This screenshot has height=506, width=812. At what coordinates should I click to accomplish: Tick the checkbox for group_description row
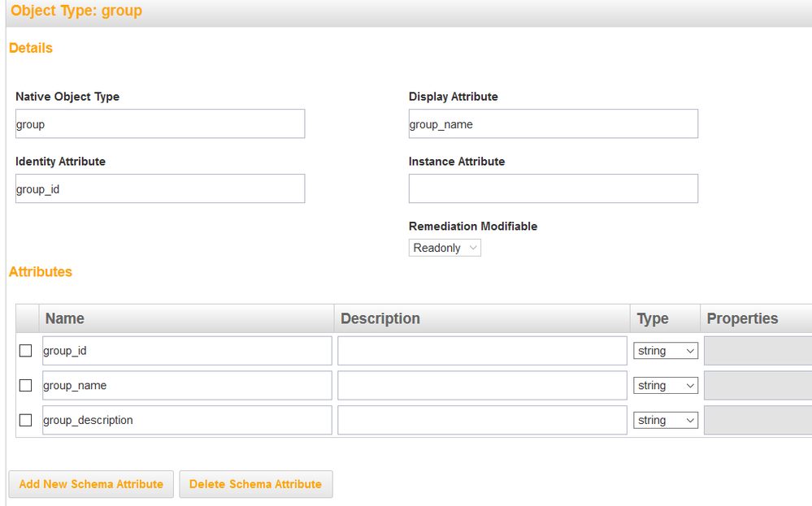(x=26, y=420)
